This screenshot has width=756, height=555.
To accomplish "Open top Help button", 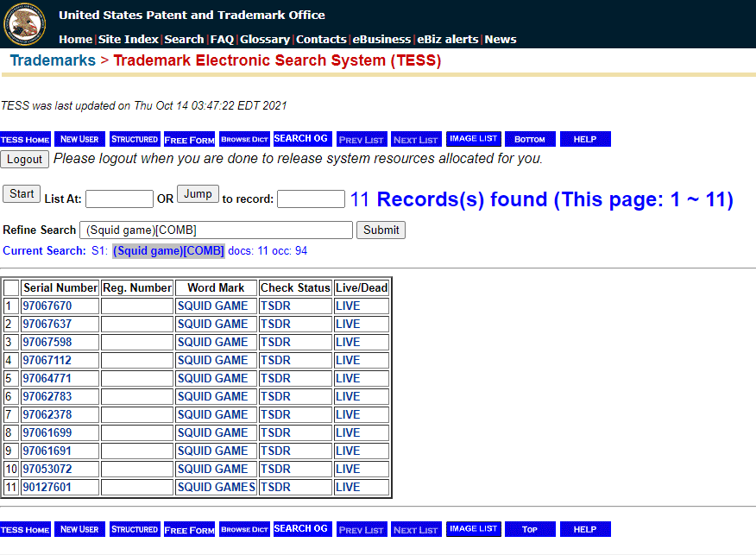I will (585, 139).
